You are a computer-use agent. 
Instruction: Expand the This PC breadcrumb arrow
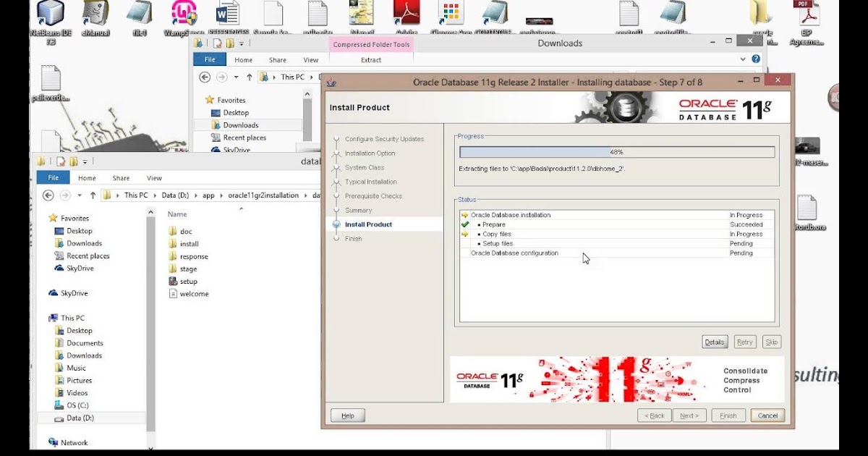click(155, 195)
